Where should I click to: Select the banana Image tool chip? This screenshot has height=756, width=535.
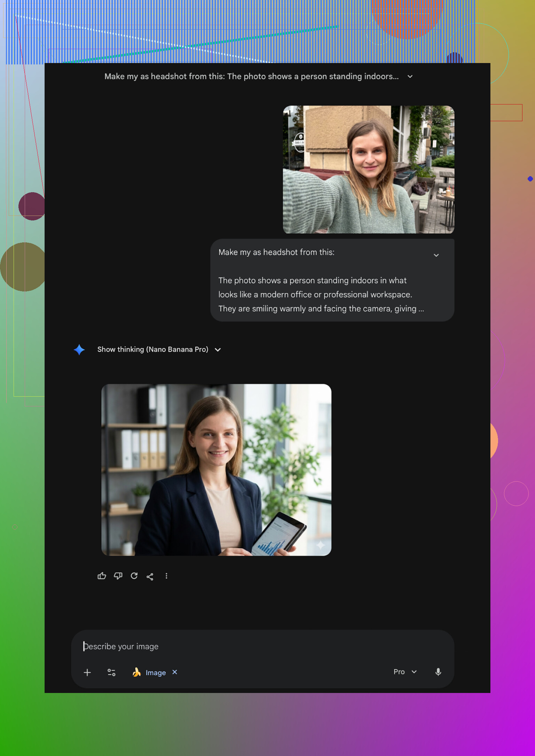tap(149, 672)
